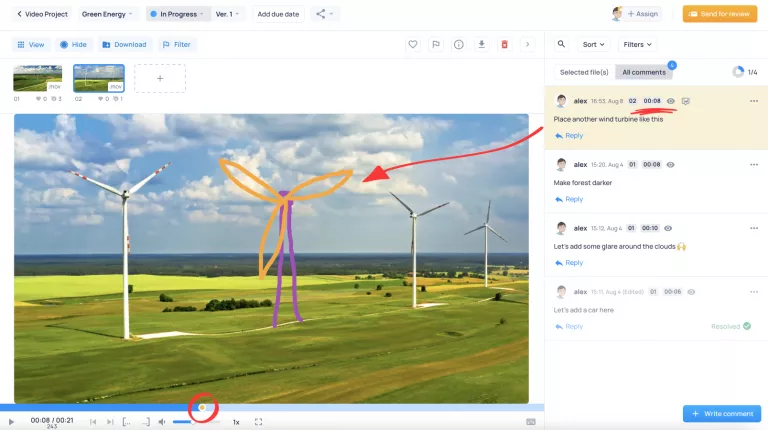Delete file using red trash icon
Viewport: 768px width, 430px height.
504,45
